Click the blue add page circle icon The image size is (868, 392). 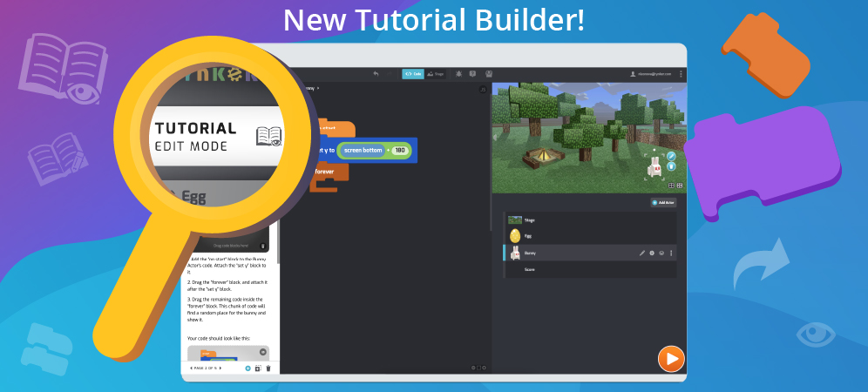click(248, 368)
